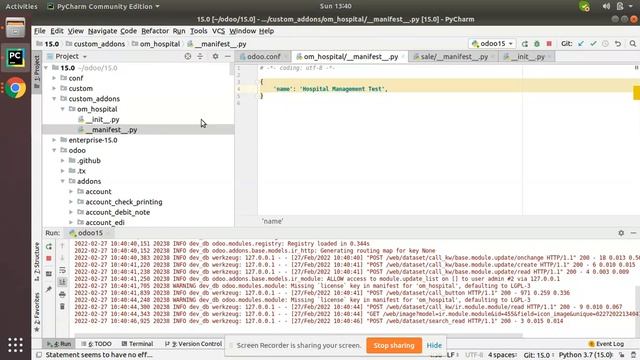Toggle scroll to end in console
Screen dimensions: 640x360
tap(62, 282)
